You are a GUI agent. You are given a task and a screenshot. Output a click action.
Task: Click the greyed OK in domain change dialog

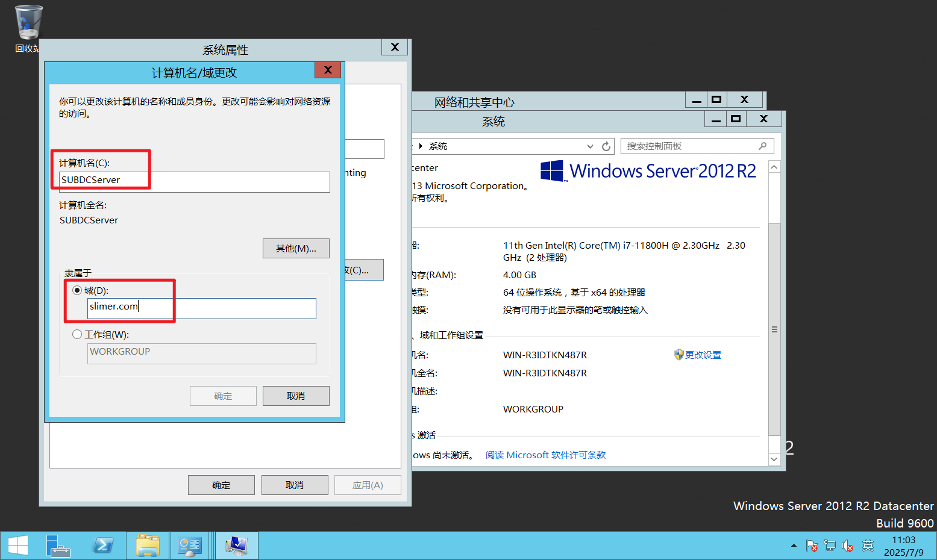click(223, 396)
